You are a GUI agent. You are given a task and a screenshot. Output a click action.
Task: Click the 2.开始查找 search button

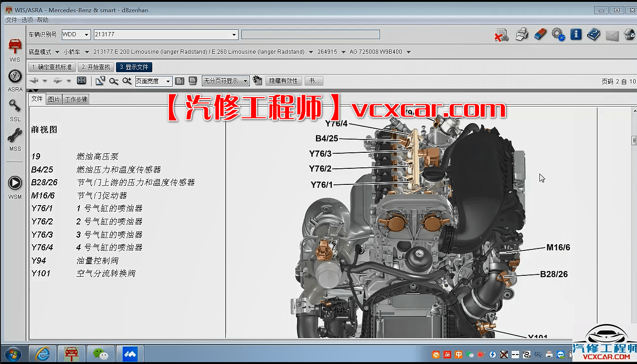[96, 67]
